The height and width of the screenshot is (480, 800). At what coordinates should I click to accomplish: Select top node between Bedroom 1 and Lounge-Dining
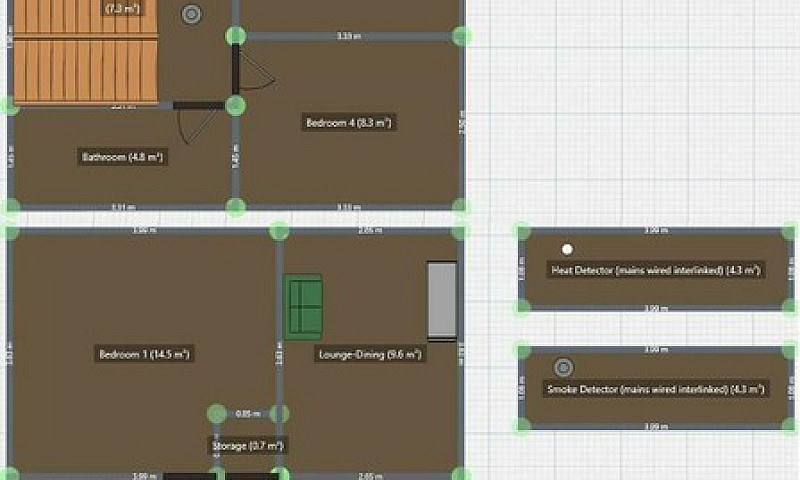[x=279, y=231]
